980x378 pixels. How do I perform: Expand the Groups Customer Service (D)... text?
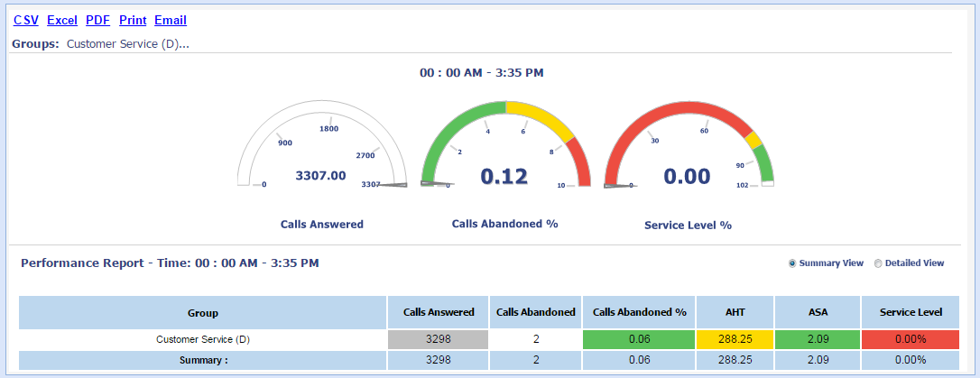[x=127, y=43]
